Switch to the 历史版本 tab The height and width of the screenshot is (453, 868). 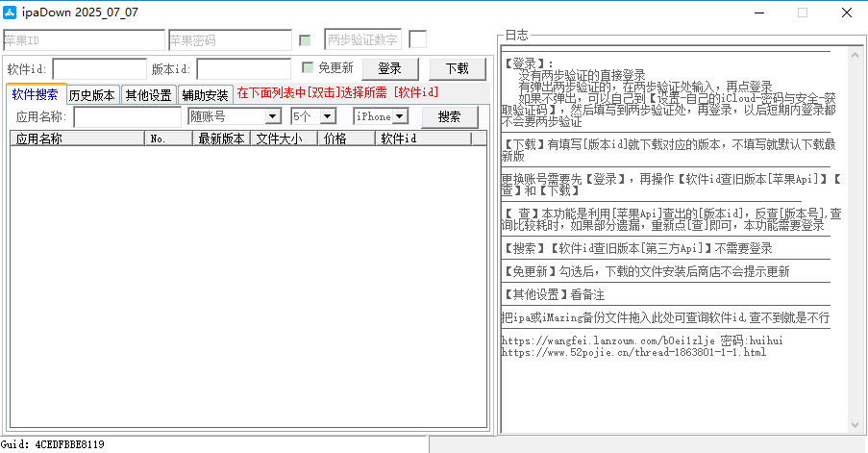tap(92, 94)
